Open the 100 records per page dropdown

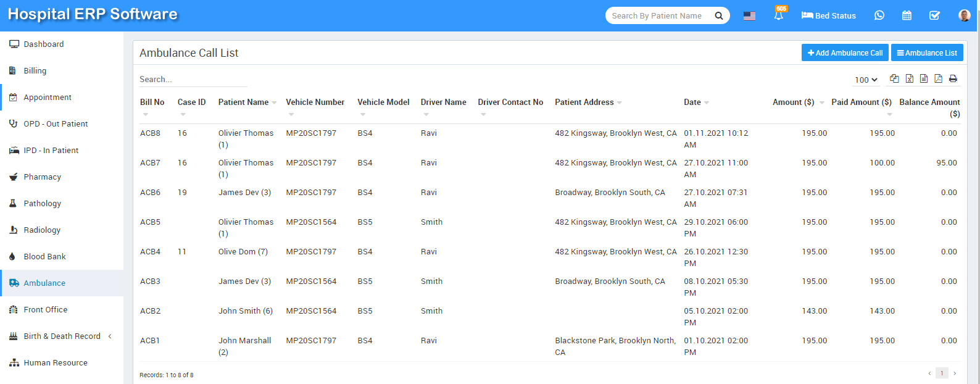click(x=866, y=80)
